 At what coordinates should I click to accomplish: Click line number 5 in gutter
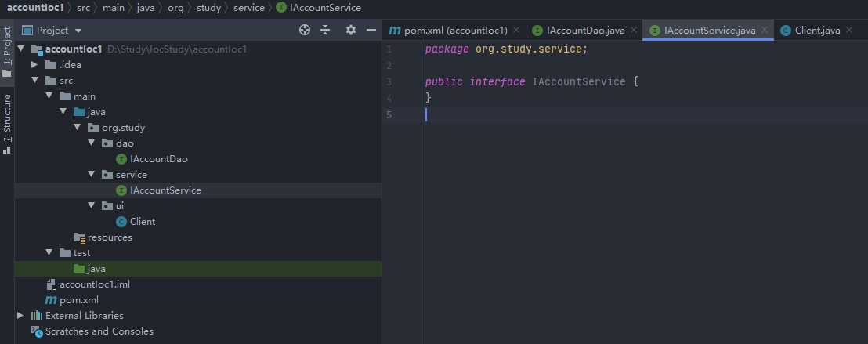pos(389,114)
